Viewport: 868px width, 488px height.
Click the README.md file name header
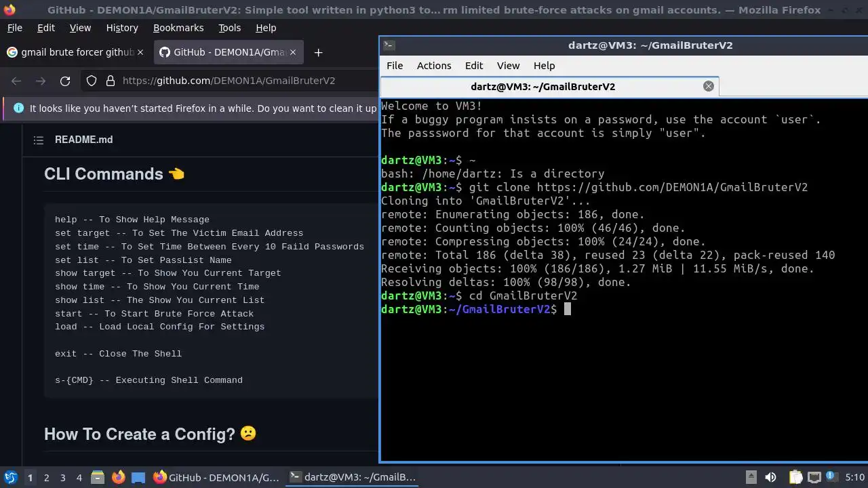click(x=83, y=140)
